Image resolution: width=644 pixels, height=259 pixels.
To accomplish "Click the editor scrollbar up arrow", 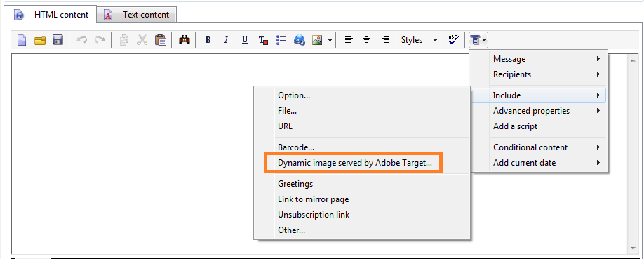I will click(x=633, y=60).
